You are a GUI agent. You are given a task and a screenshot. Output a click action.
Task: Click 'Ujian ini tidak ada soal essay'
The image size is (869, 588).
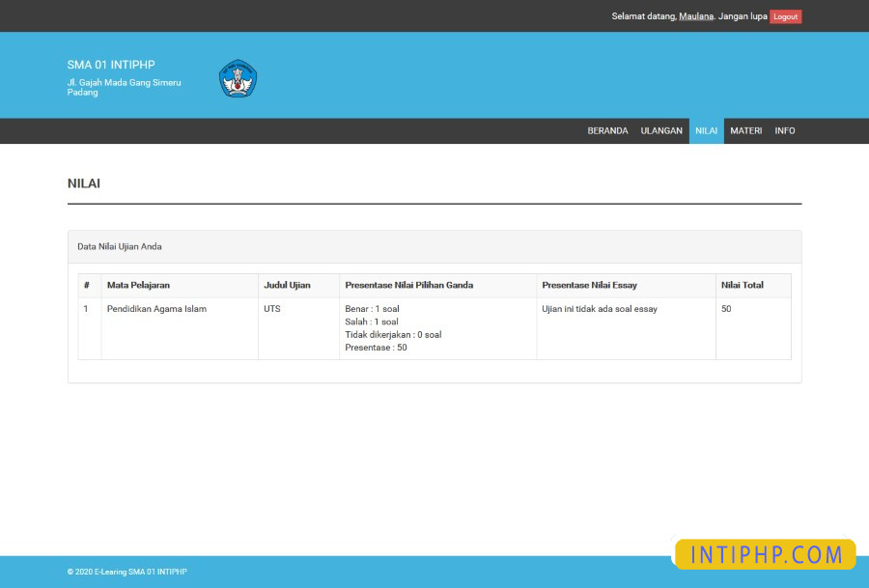coord(599,309)
